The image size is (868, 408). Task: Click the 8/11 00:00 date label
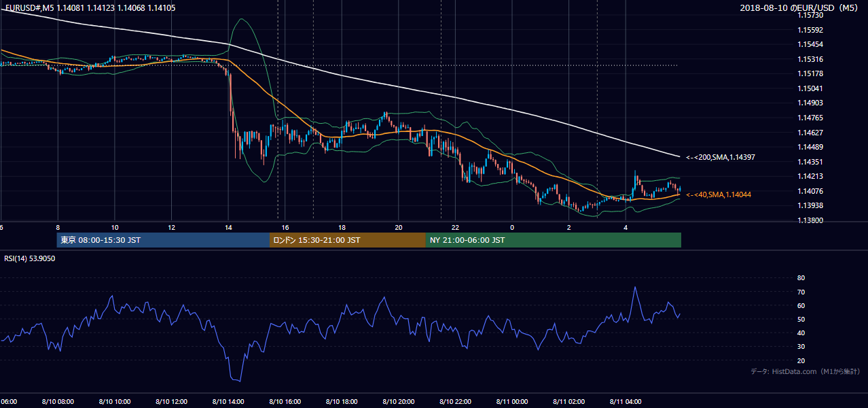pos(512,401)
